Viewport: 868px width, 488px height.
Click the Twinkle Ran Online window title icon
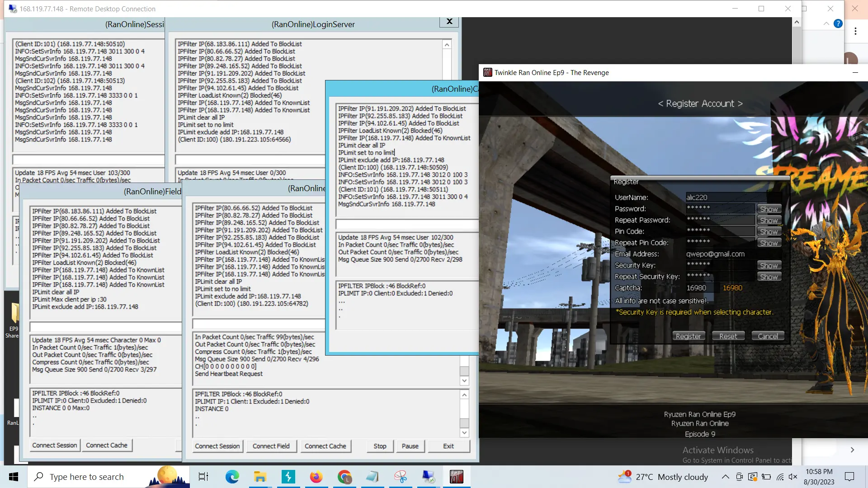pyautogui.click(x=487, y=72)
